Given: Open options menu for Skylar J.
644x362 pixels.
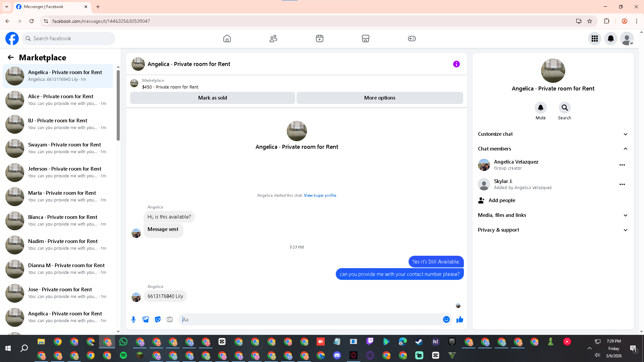Looking at the screenshot, I should click(x=622, y=184).
